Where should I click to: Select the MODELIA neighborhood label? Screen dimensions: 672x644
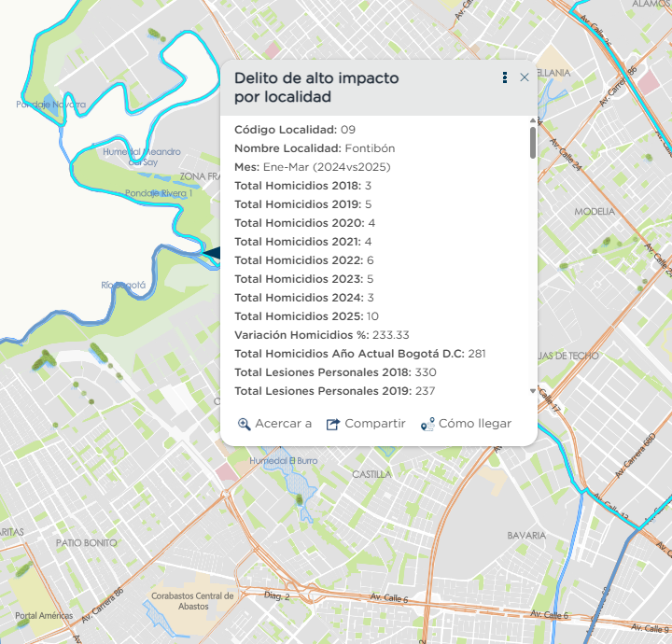595,212
